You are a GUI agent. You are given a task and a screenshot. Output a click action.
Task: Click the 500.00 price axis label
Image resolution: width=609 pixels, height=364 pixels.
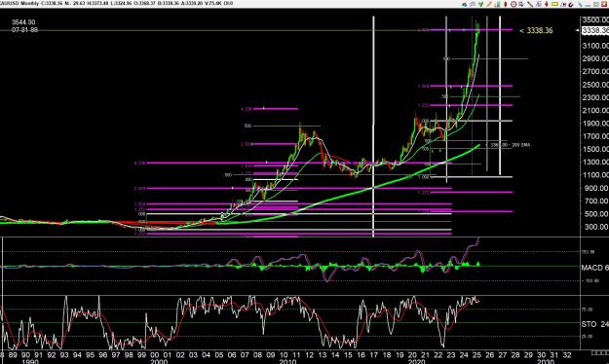point(595,214)
